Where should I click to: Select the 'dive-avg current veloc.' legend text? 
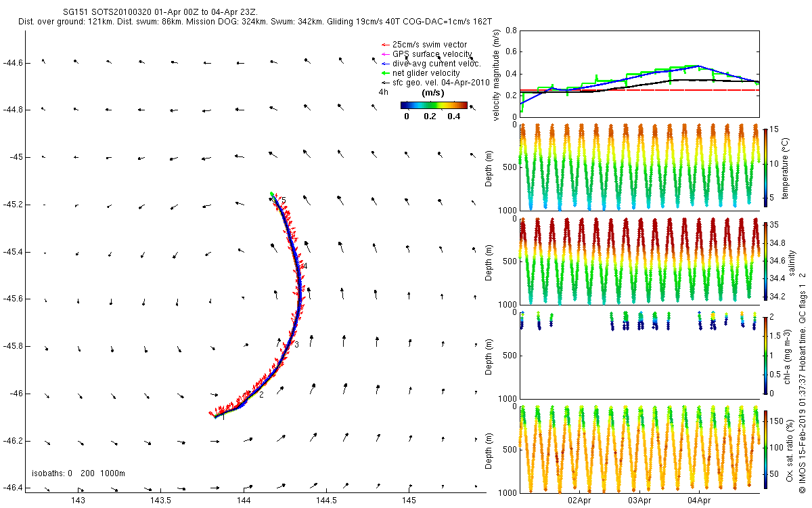pyautogui.click(x=436, y=64)
